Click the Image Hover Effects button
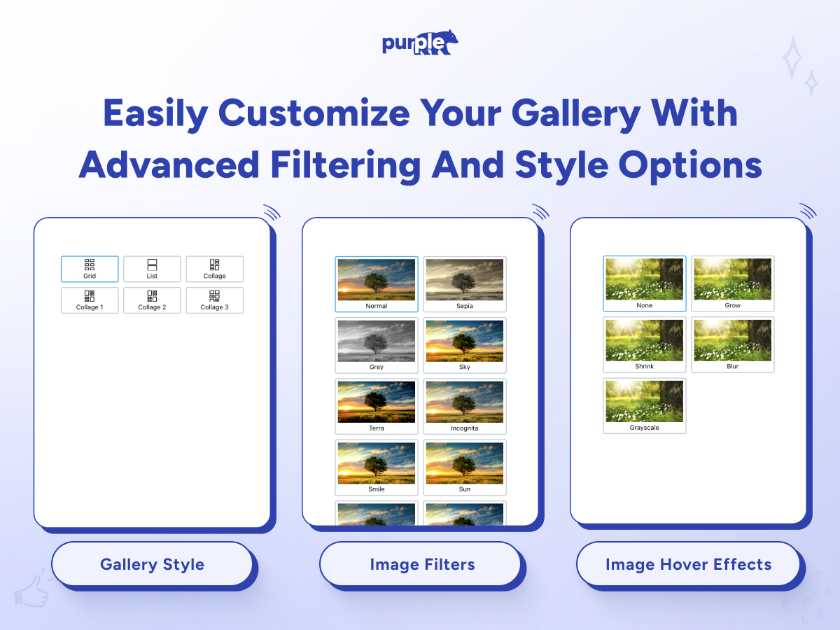Viewport: 840px width, 630px height. [x=688, y=564]
